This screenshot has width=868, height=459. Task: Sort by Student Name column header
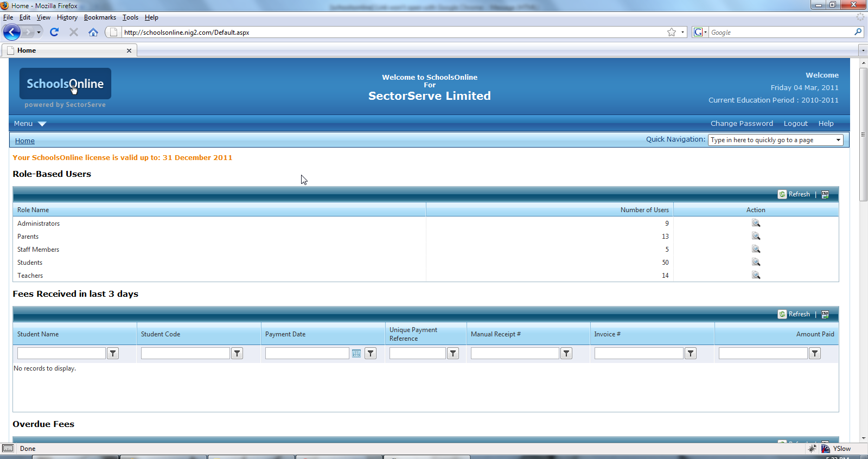pos(38,334)
